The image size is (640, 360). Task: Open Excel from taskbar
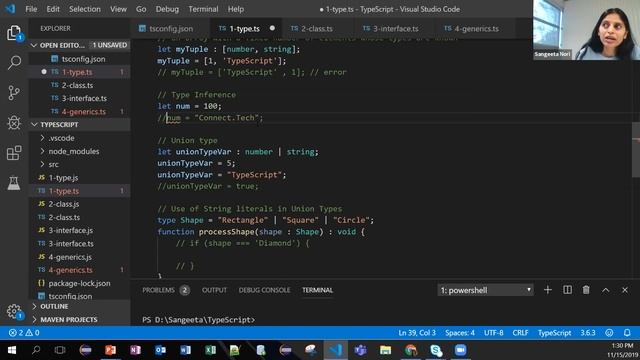click(211, 350)
